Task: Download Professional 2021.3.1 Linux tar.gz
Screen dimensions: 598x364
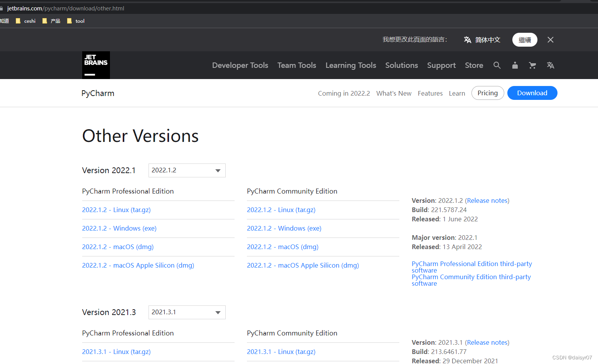Action: (117, 352)
